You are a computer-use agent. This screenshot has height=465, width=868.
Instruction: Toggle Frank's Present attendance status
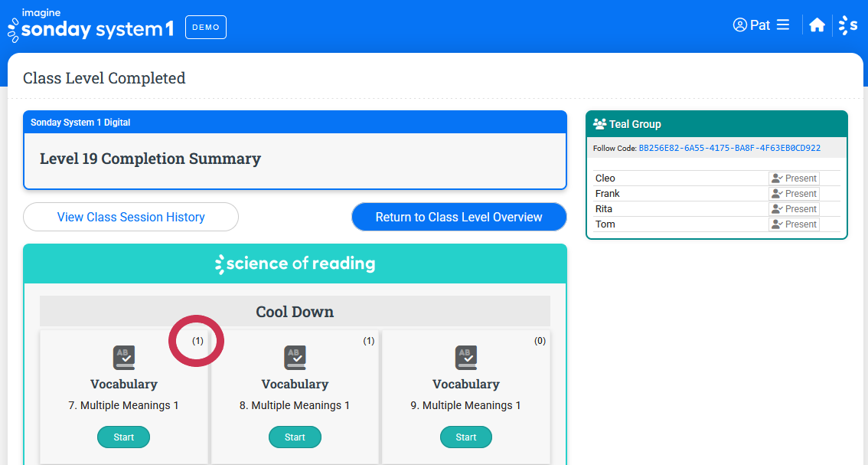(x=794, y=193)
